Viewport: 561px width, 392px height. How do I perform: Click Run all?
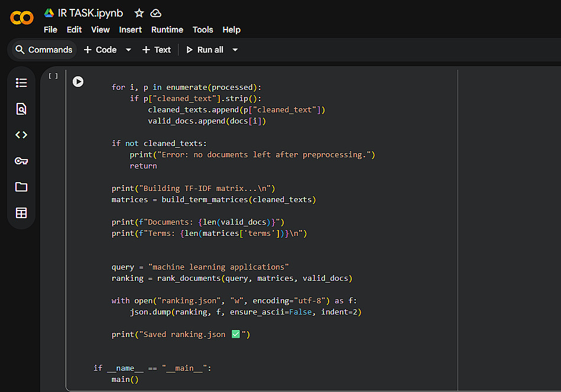[x=205, y=50]
